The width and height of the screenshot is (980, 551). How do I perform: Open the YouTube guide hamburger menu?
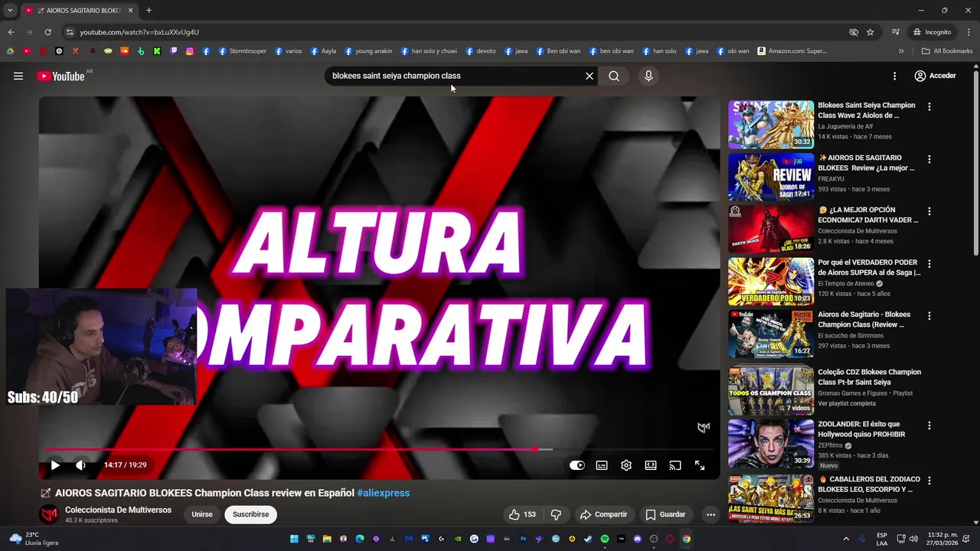click(18, 76)
